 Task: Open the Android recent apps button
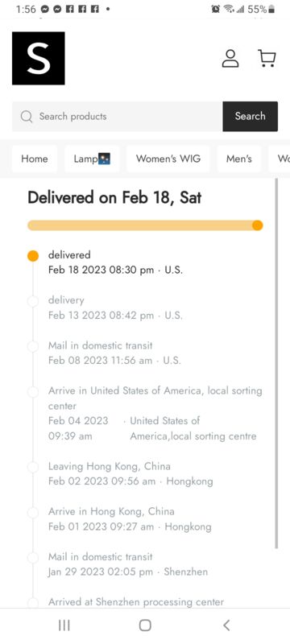click(x=64, y=625)
